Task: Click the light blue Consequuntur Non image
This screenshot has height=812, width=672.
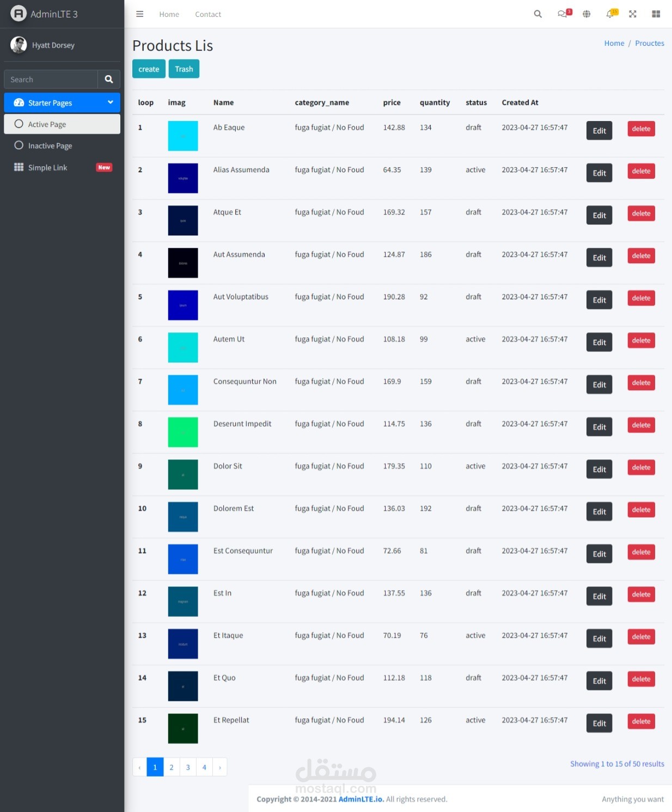Action: 183,390
